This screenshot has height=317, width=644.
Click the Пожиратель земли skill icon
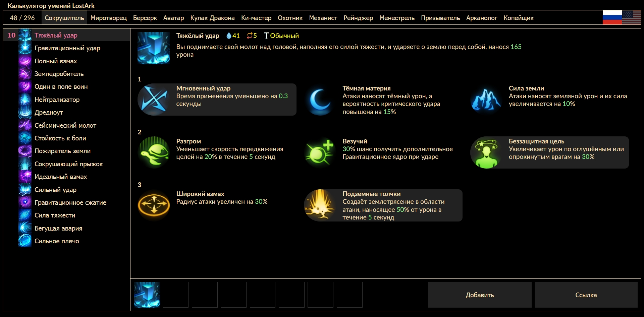pyautogui.click(x=25, y=151)
